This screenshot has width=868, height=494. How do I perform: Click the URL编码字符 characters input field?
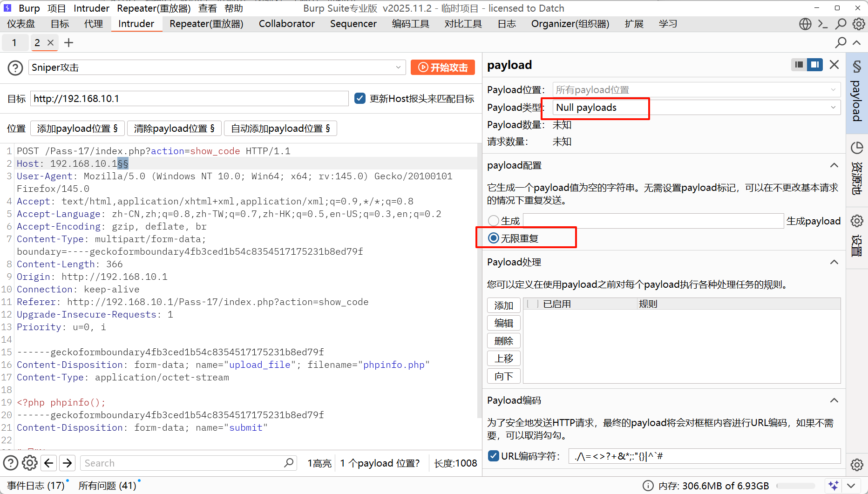pos(705,456)
